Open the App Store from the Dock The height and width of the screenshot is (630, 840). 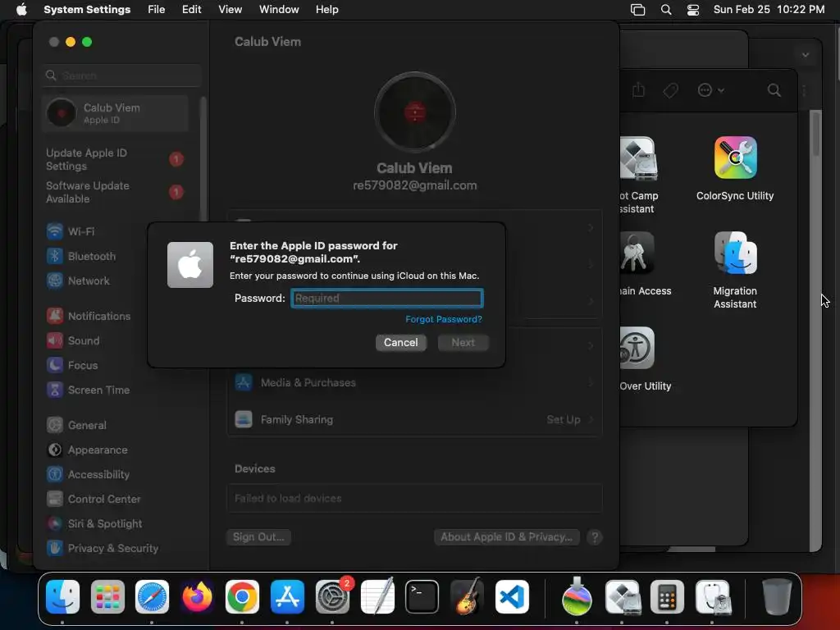(287, 596)
